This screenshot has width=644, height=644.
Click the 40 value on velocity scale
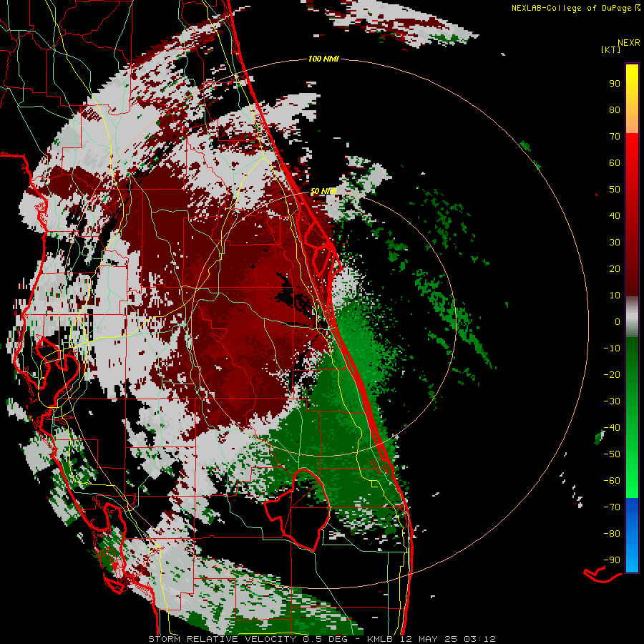tap(615, 216)
